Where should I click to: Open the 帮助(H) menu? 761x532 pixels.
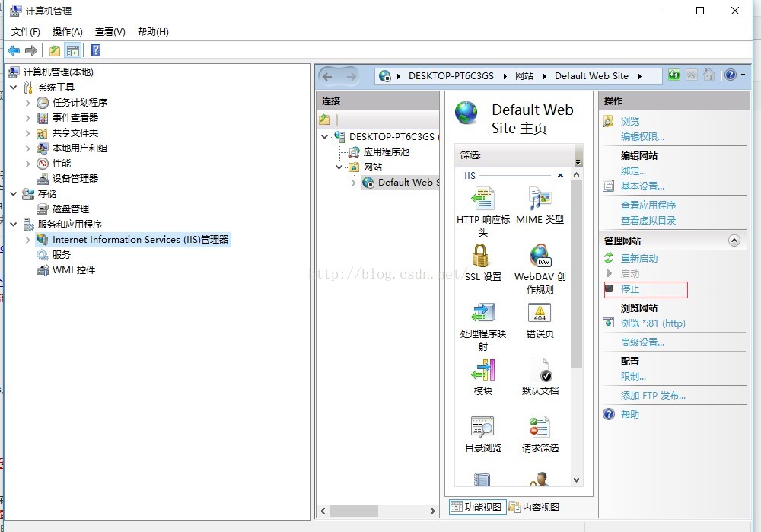click(x=154, y=31)
